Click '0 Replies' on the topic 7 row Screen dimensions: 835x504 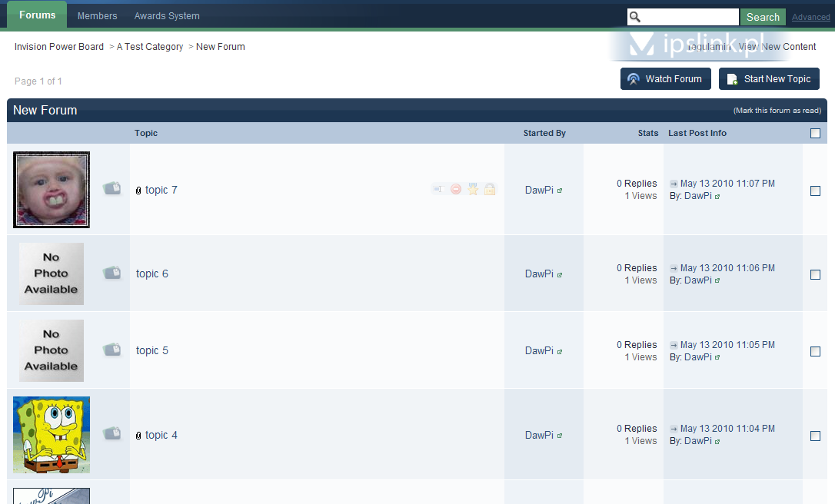(x=637, y=184)
